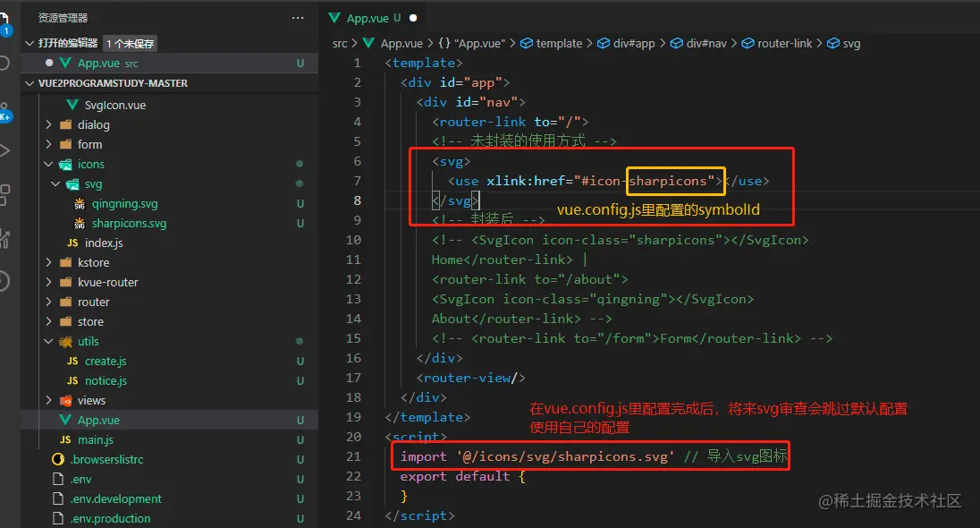Click the div#nav breadcrumb
Viewport: 980px width, 528px height.
click(698, 43)
